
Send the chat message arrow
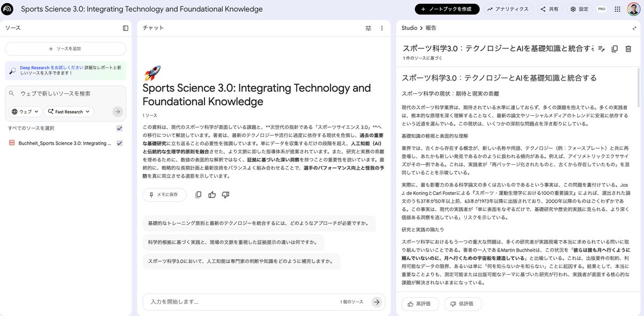[377, 302]
